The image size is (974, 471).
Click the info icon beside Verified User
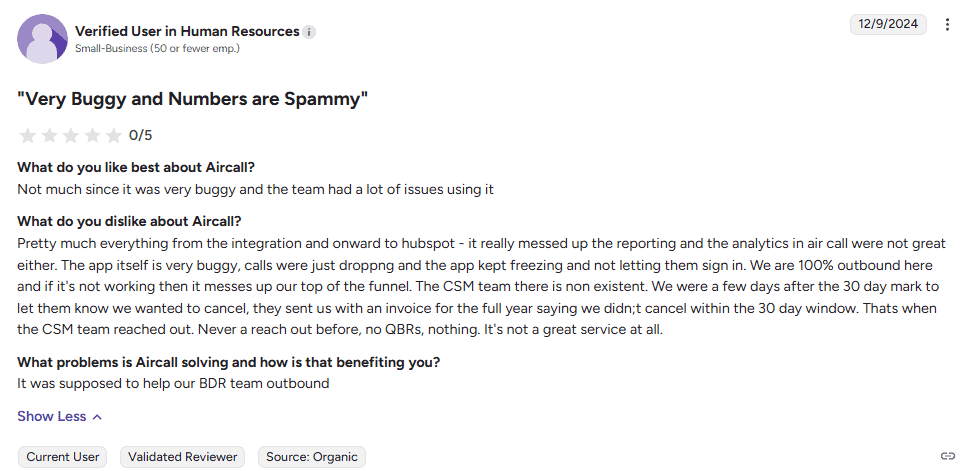coord(310,32)
